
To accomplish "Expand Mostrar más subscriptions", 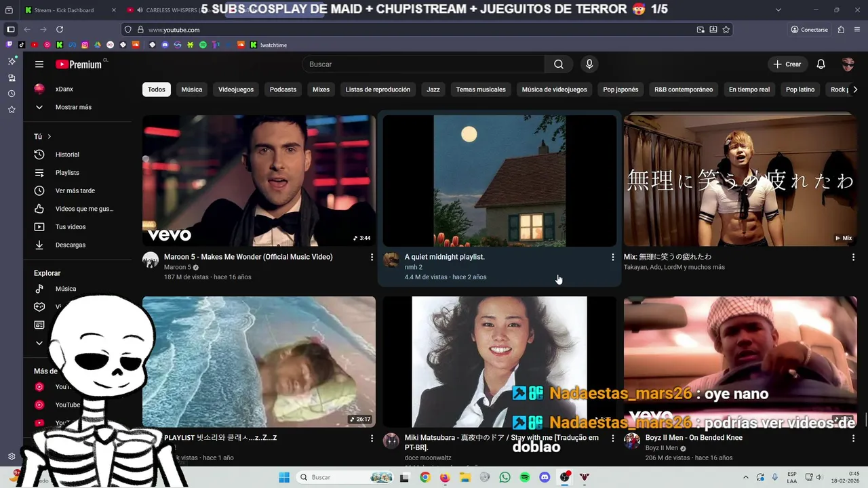I will [73, 107].
